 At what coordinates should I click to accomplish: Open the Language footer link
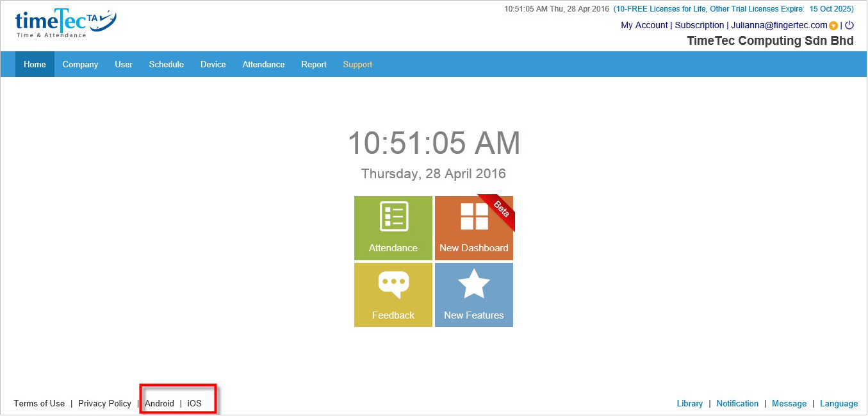click(839, 403)
